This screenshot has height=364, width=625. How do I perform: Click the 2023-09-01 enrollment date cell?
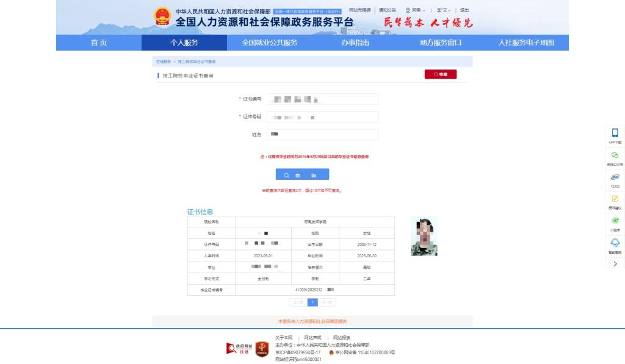263,256
